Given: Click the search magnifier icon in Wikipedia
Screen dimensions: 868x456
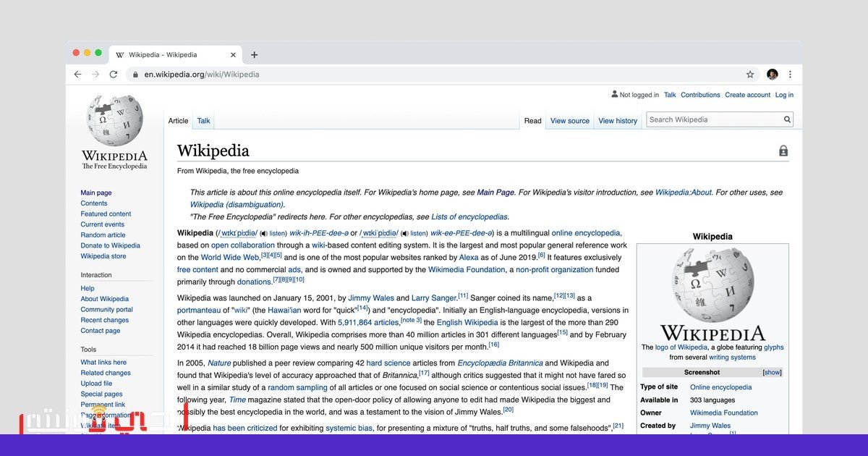Looking at the screenshot, I should (788, 120).
